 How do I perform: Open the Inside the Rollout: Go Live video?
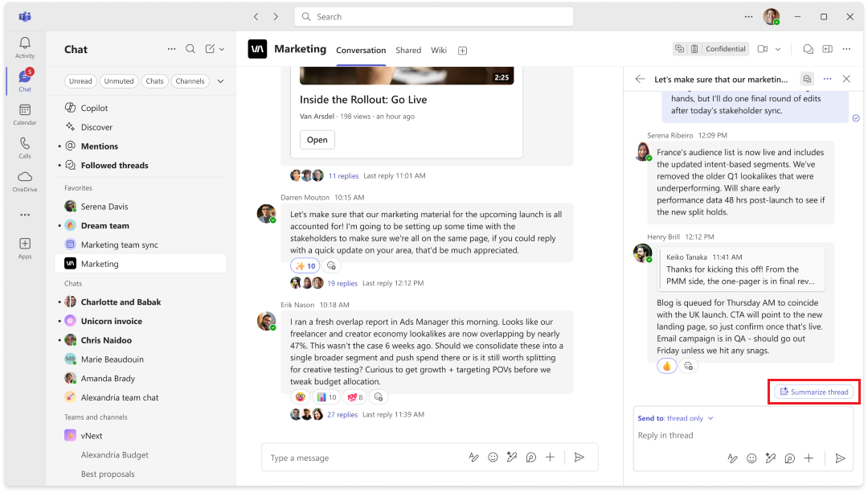point(317,139)
